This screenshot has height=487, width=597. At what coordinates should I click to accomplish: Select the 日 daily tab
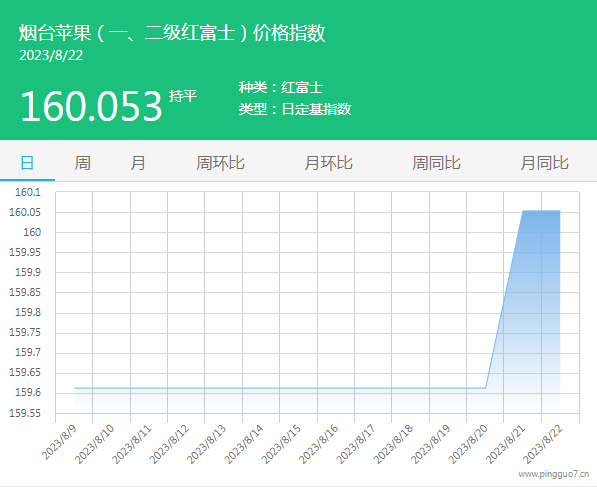(27, 163)
